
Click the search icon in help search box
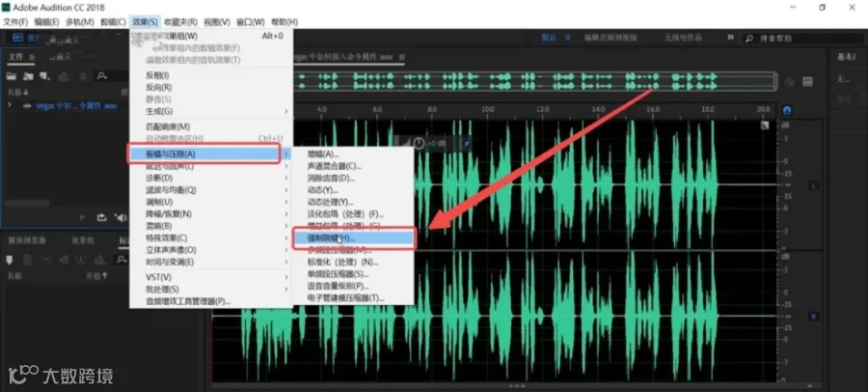[x=749, y=39]
